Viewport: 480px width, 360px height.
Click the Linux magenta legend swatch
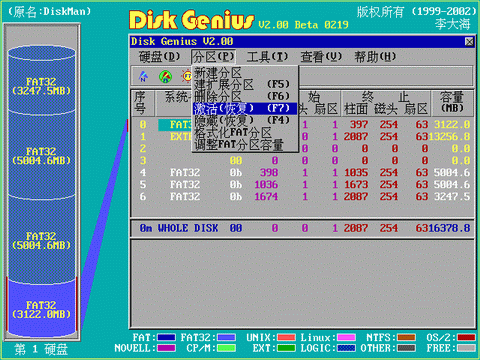[346, 338]
